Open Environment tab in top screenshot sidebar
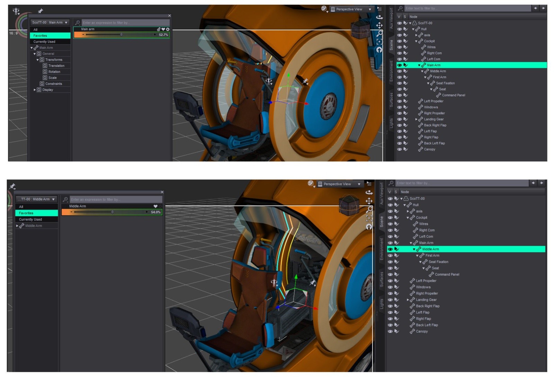The height and width of the screenshot is (392, 554). point(391,71)
